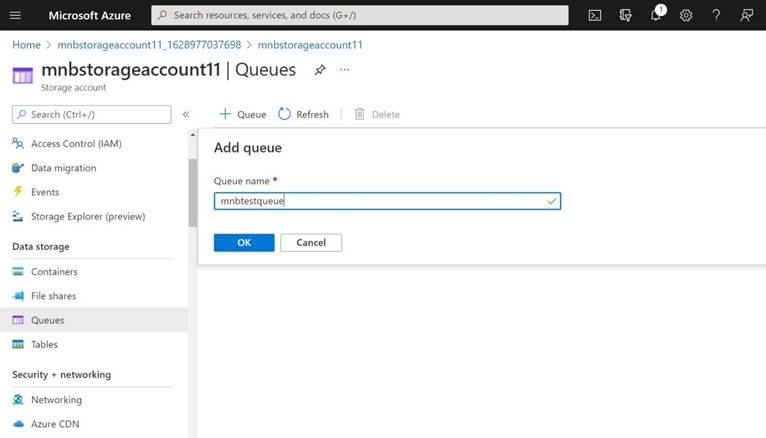Click the Data storage section header

(x=41, y=247)
